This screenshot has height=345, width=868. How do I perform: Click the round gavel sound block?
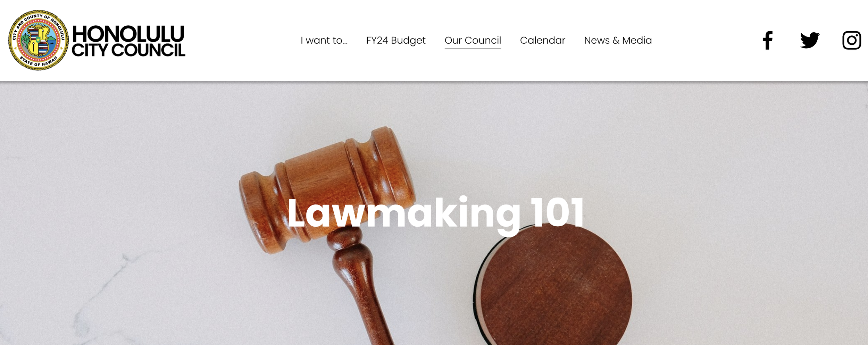[553, 285]
